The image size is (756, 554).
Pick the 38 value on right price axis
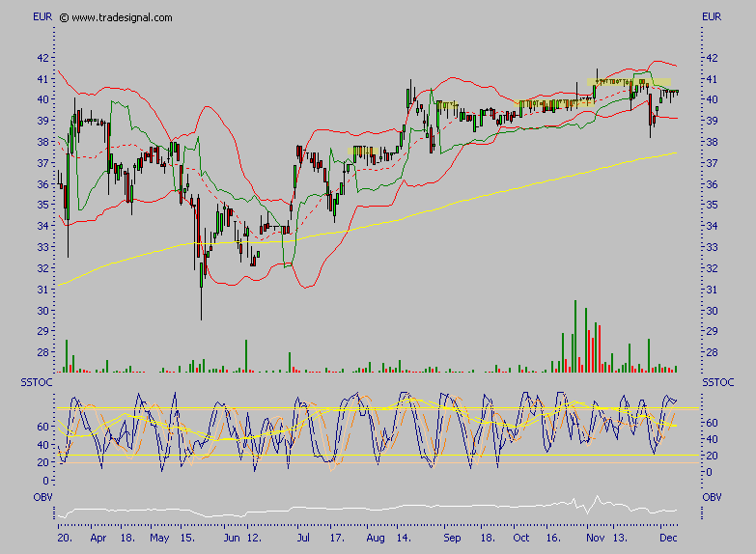(712, 142)
